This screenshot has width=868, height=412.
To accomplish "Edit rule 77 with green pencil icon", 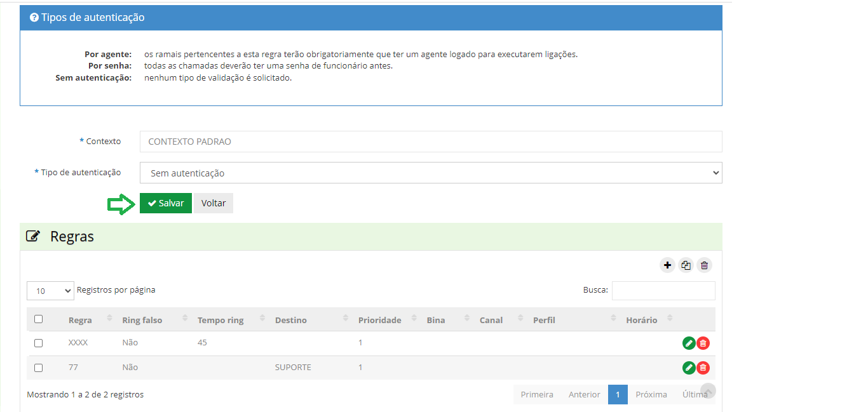I will click(x=689, y=368).
